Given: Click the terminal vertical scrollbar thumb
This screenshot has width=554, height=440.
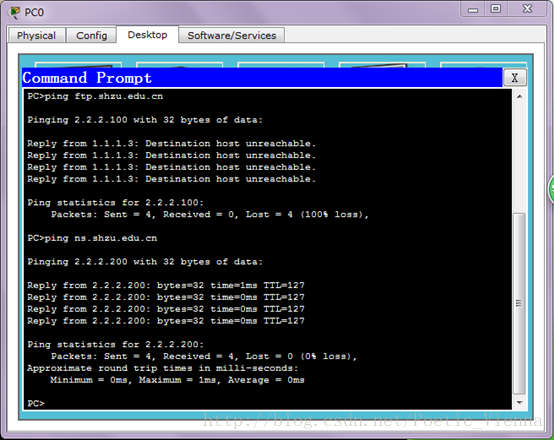Looking at the screenshot, I should (519, 303).
